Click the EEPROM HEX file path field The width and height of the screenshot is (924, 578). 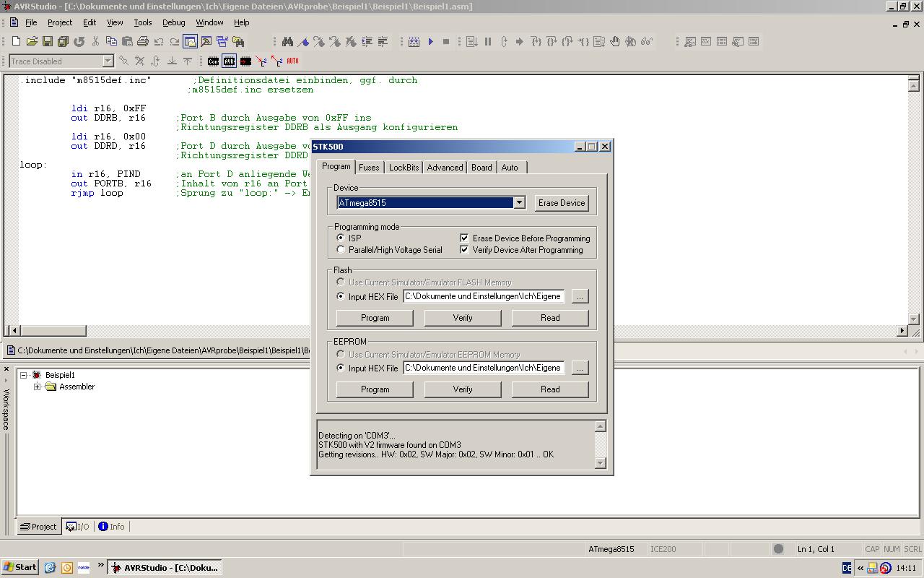pos(484,368)
